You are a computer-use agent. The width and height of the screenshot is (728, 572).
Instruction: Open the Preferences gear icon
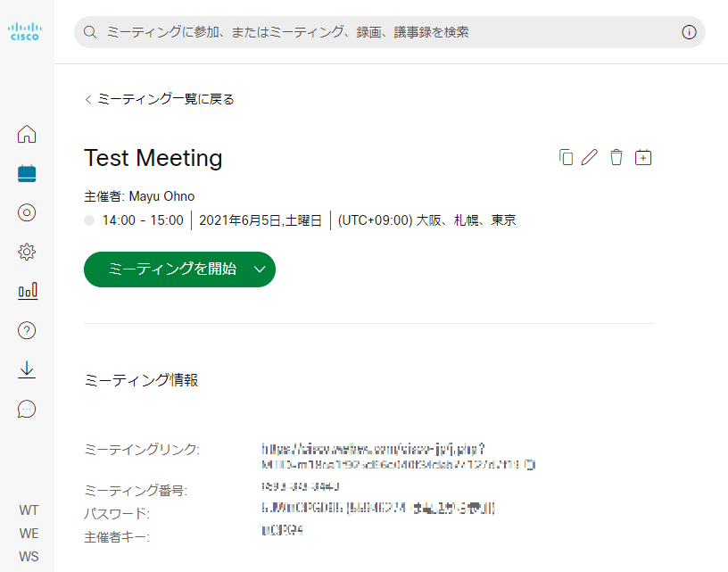(x=27, y=251)
